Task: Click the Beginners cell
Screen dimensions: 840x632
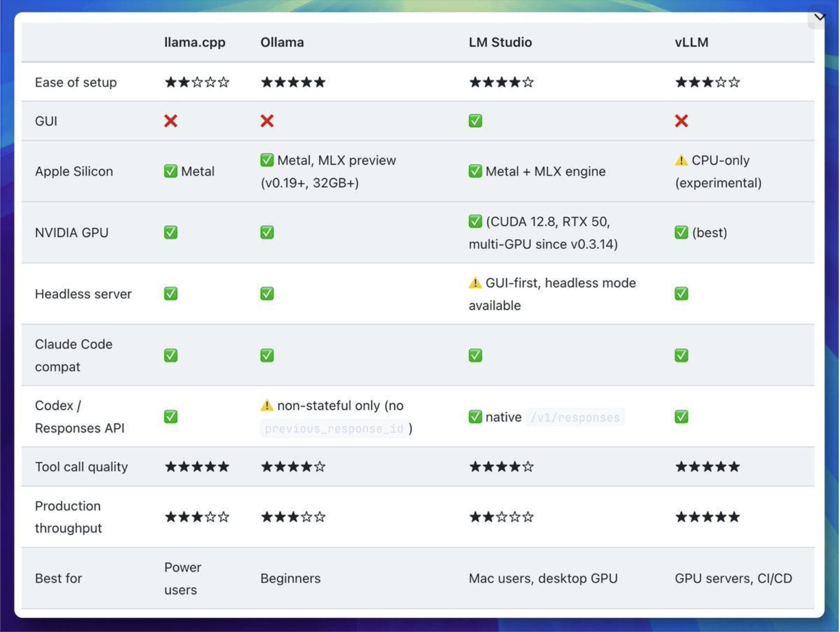Action: click(290, 578)
